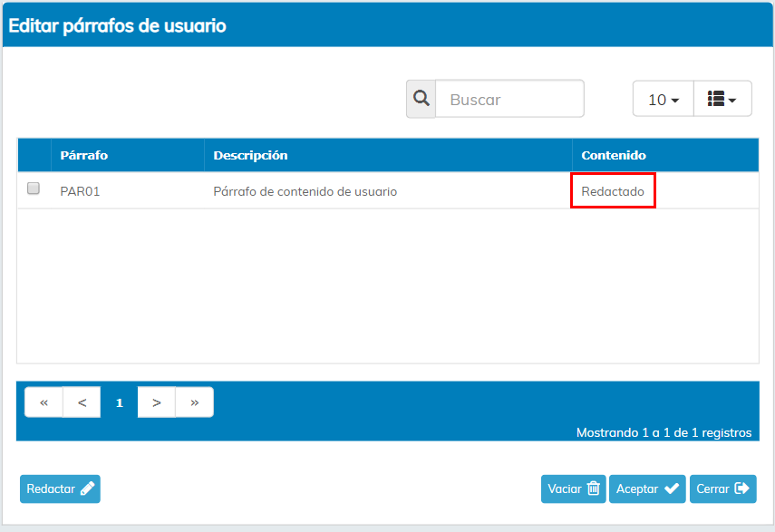Go to previous page with < button
Screen dimensions: 775x532
(82, 402)
